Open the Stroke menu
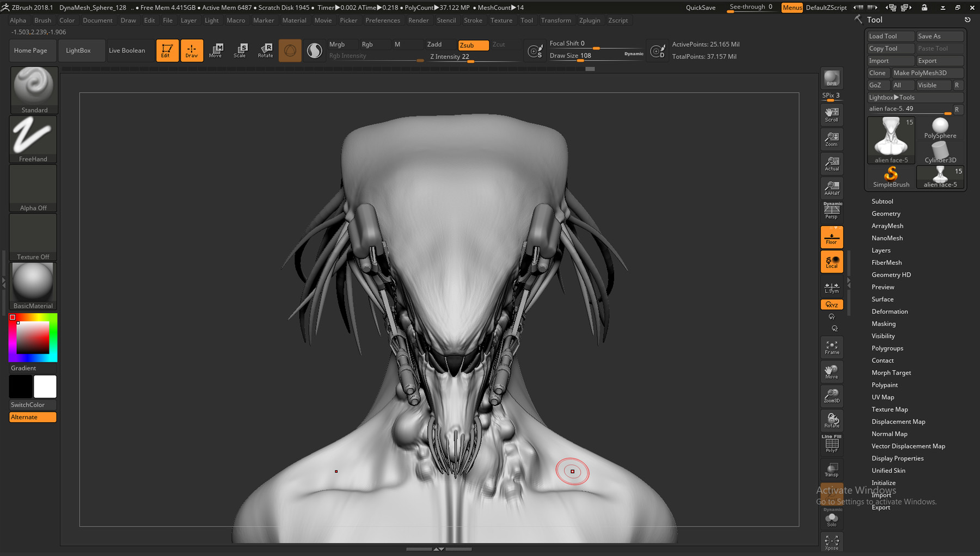980x556 pixels. coord(473,20)
